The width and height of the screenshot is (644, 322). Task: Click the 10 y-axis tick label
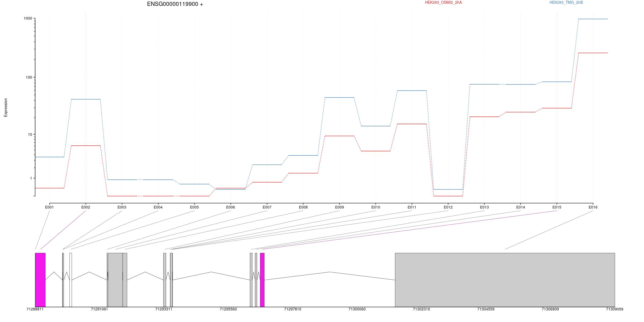[x=30, y=134]
